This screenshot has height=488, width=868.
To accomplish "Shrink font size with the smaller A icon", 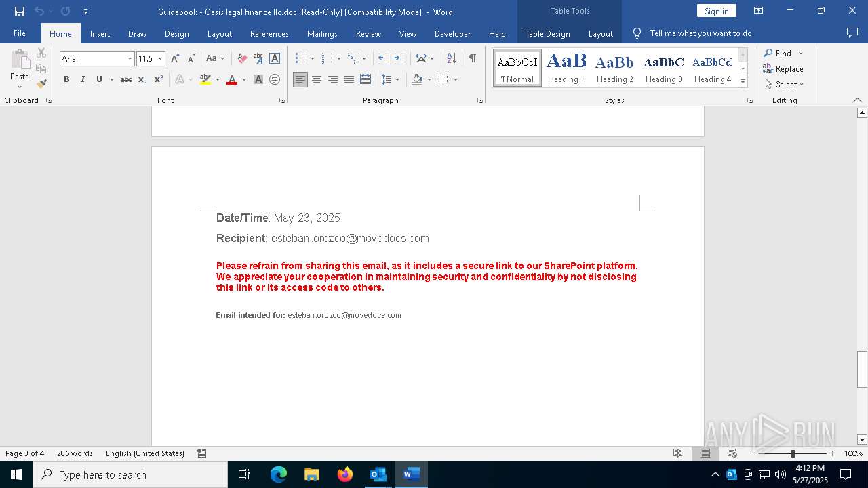I will coord(191,58).
